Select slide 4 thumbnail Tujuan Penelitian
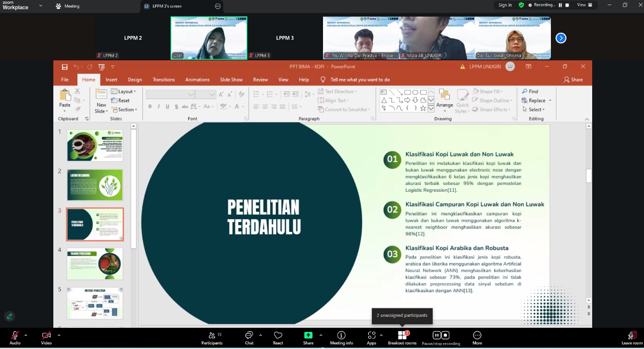The width and height of the screenshot is (644, 349). [x=95, y=264]
